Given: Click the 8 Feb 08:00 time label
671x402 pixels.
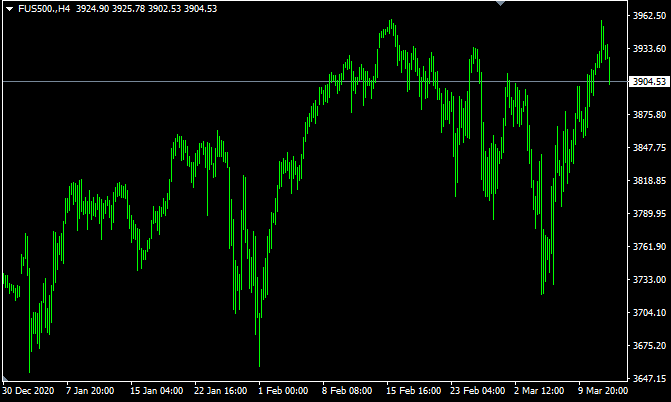Looking at the screenshot, I should pyautogui.click(x=347, y=390).
